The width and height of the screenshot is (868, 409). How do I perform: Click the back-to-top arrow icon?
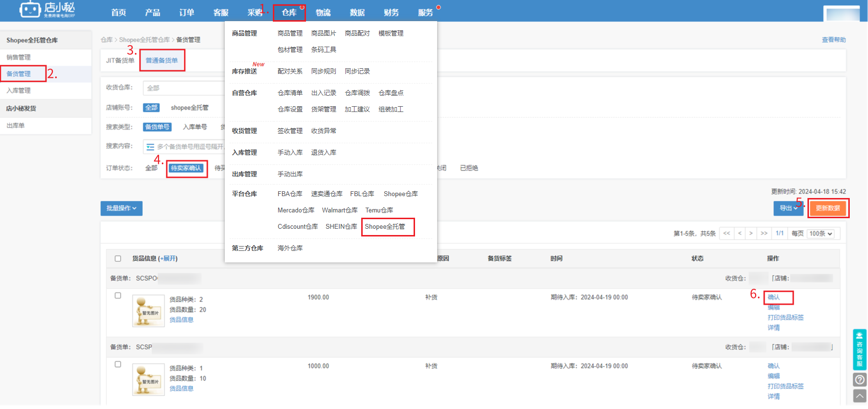859,396
